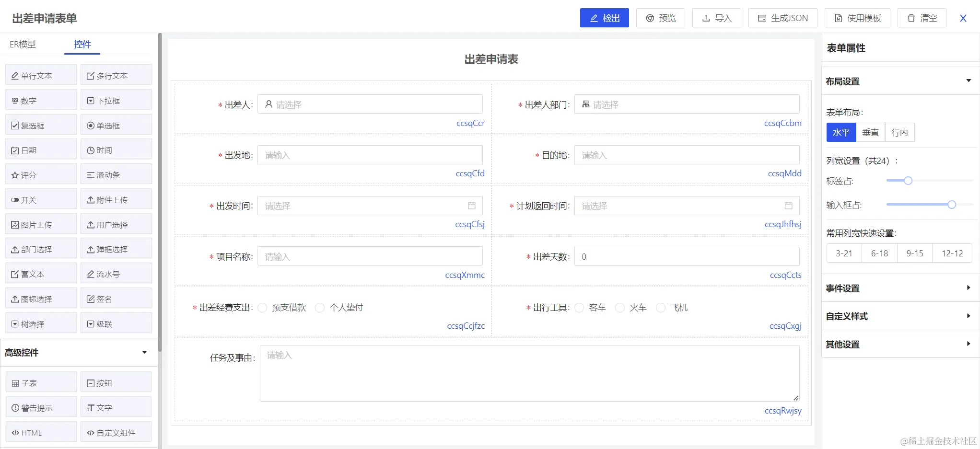Open the 控件 tab
Screen dimensions: 980x449
click(x=82, y=44)
